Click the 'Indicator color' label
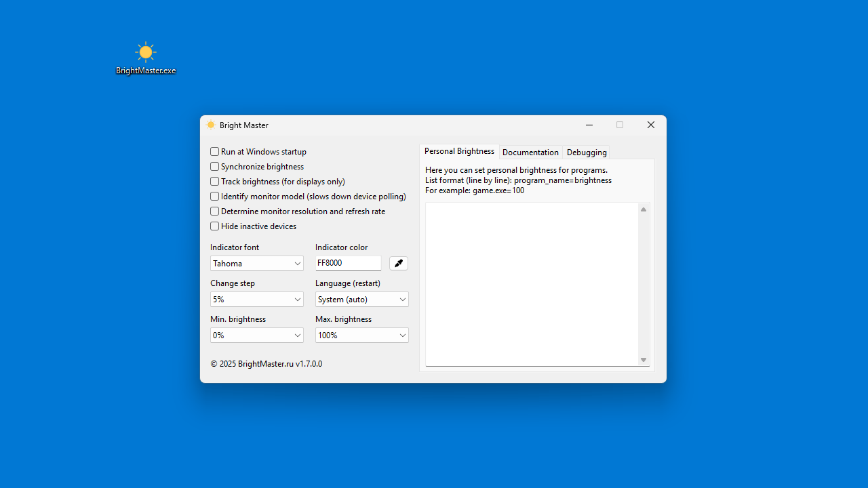This screenshot has width=868, height=488. pos(342,247)
